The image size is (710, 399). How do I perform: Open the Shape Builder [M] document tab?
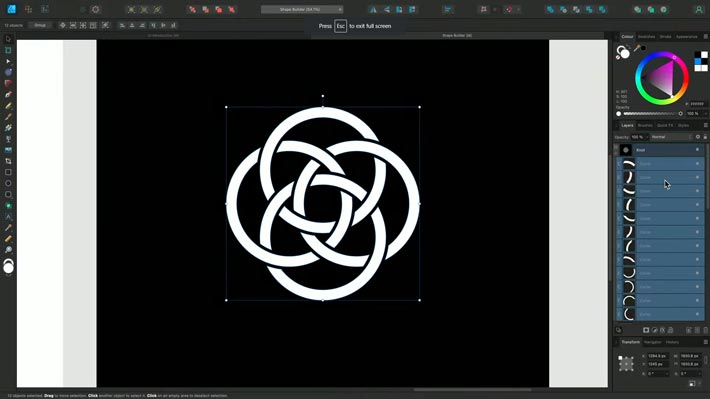click(x=457, y=35)
